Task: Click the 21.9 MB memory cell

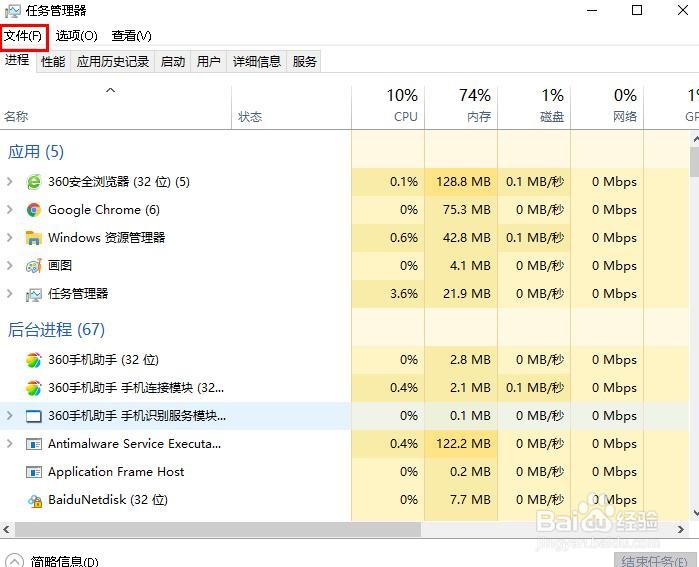Action: pos(461,294)
